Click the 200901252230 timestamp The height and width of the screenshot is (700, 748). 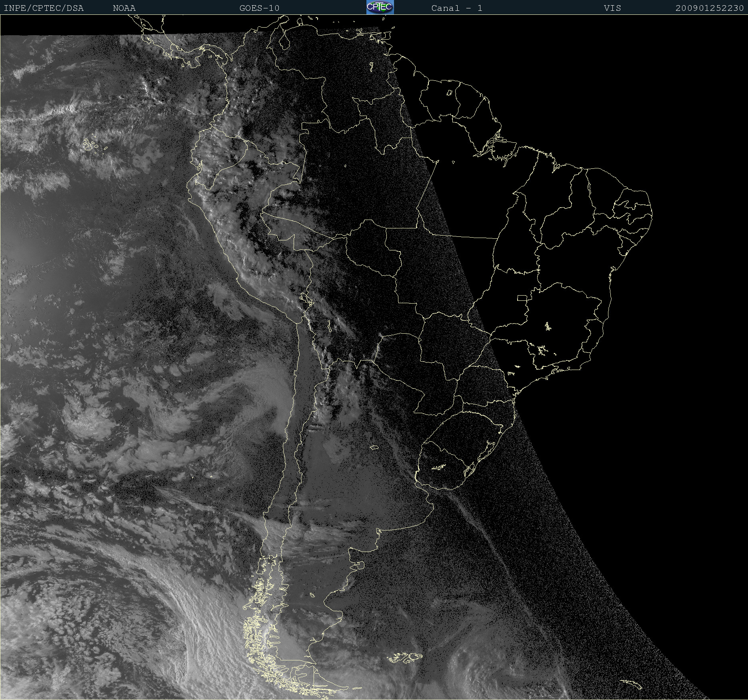[709, 8]
